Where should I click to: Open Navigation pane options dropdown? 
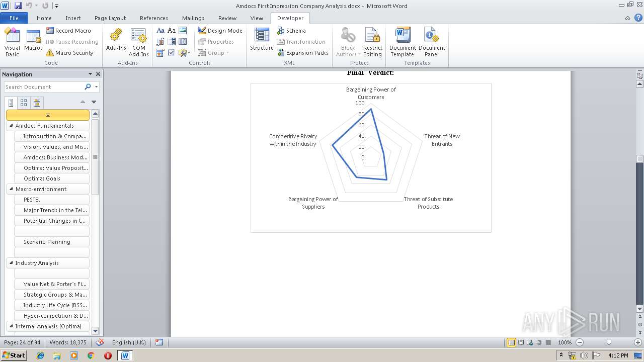[90, 74]
